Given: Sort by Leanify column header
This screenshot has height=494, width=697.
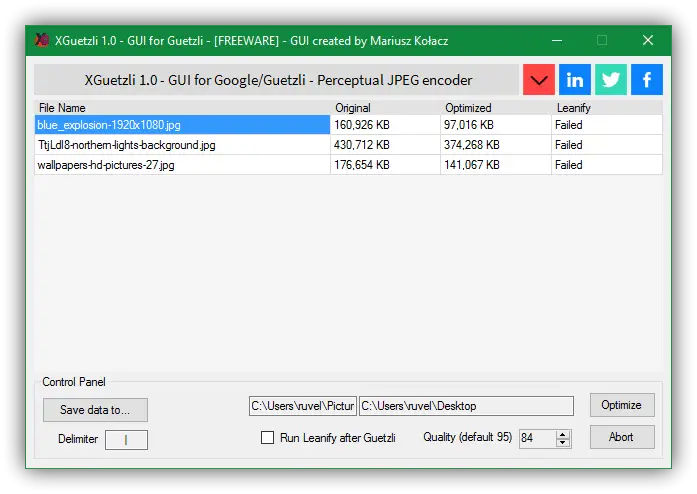Looking at the screenshot, I should click(607, 108).
